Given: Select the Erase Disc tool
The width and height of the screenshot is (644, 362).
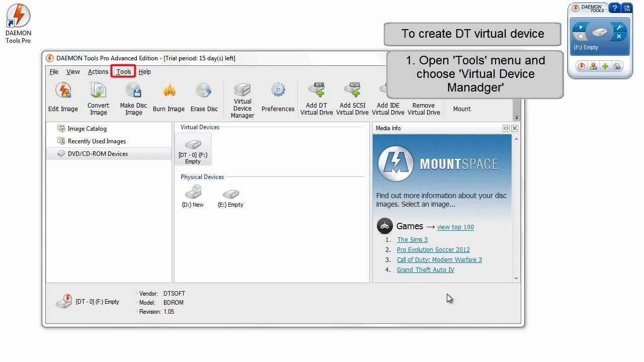Looking at the screenshot, I should click(204, 98).
